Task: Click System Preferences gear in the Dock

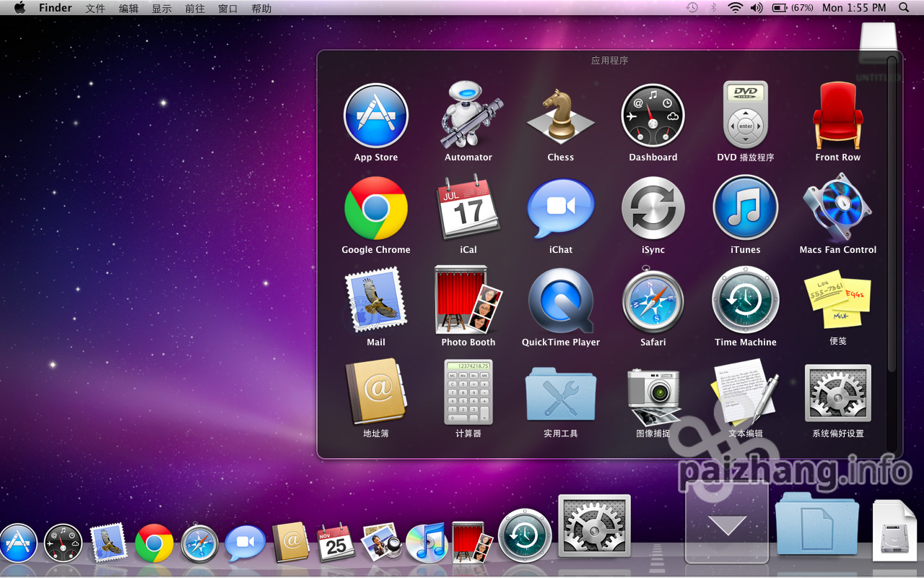Action: (594, 526)
